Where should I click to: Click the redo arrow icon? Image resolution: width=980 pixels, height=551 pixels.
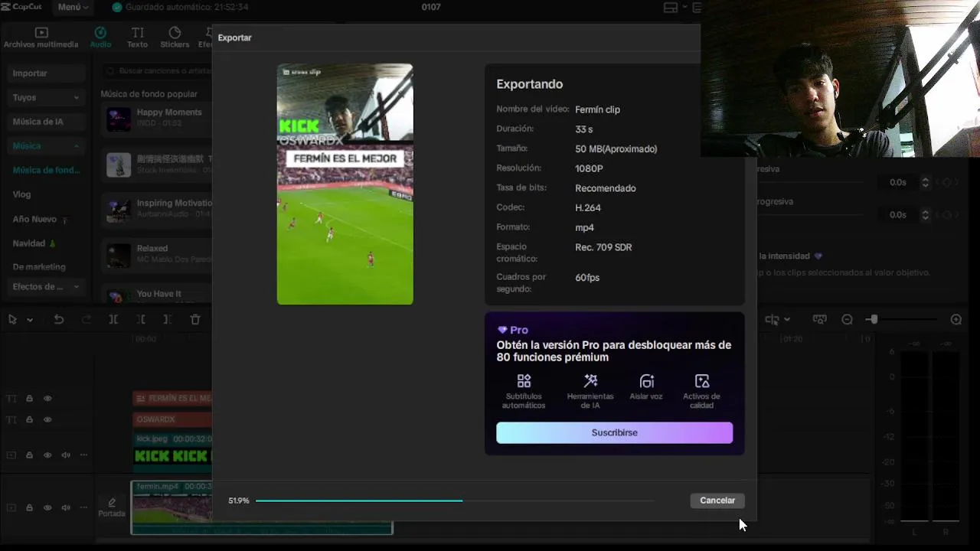(87, 319)
